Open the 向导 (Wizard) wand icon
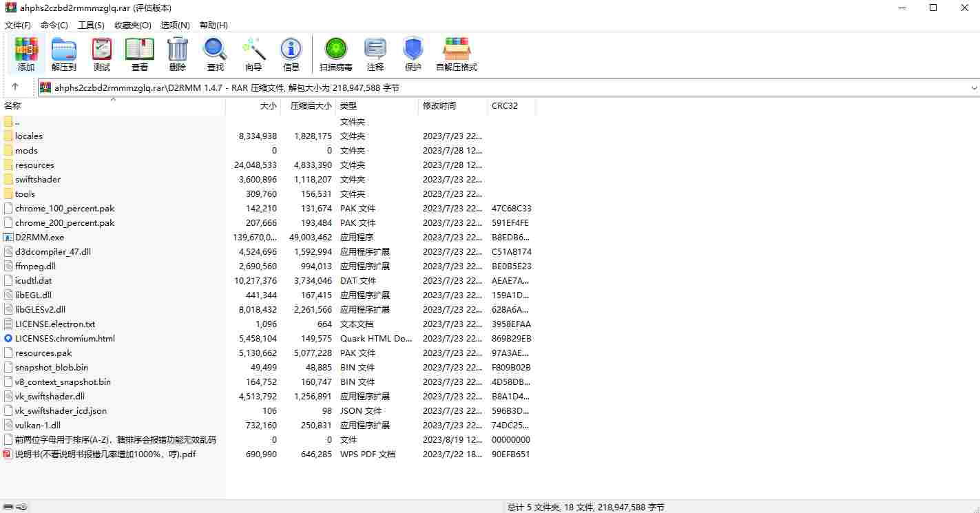980x513 pixels. 253,50
